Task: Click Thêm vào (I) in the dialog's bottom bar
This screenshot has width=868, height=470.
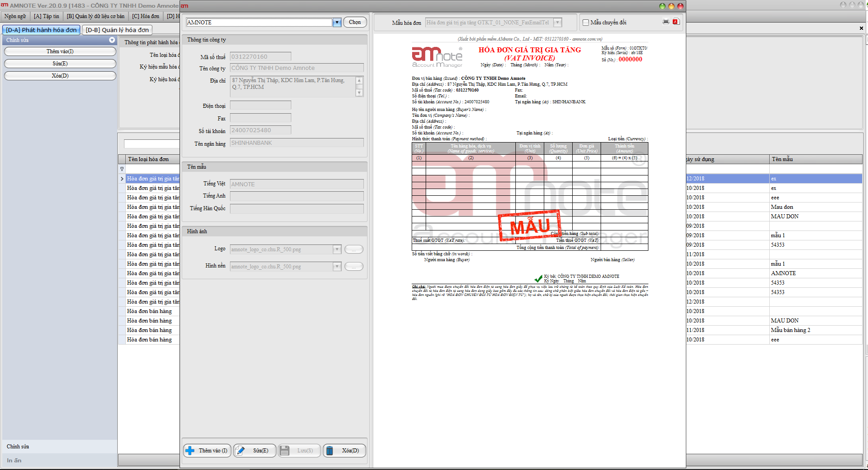Action: click(207, 451)
